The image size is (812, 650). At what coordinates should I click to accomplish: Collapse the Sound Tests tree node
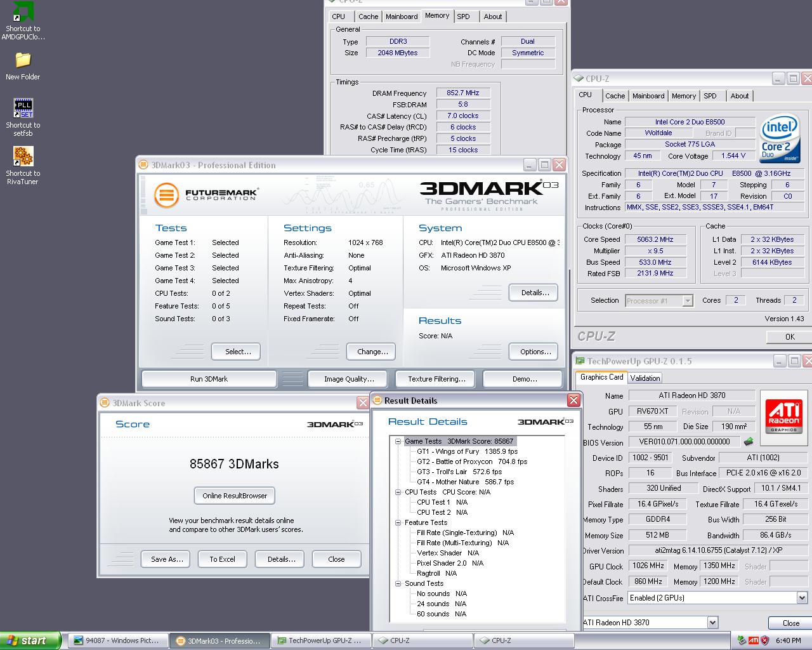pos(398,583)
